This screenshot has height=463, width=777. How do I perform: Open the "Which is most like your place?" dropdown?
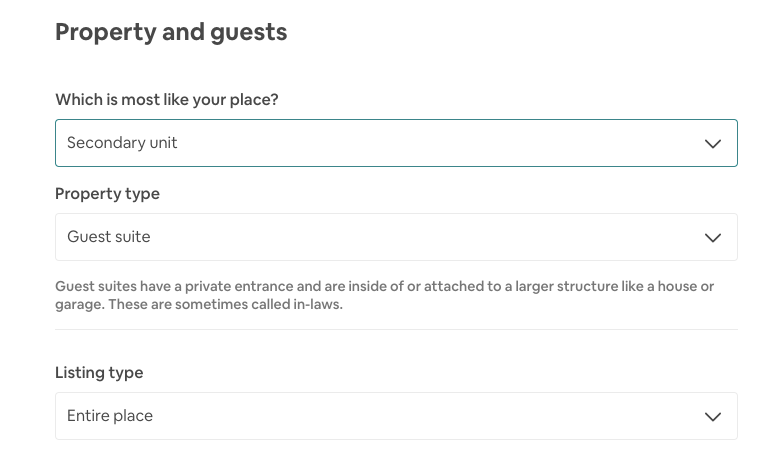click(x=396, y=143)
